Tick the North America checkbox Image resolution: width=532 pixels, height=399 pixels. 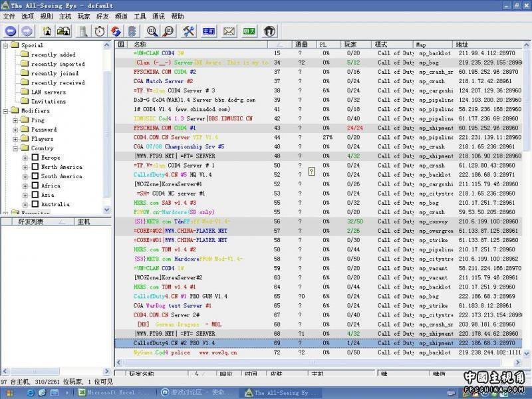tap(35, 167)
